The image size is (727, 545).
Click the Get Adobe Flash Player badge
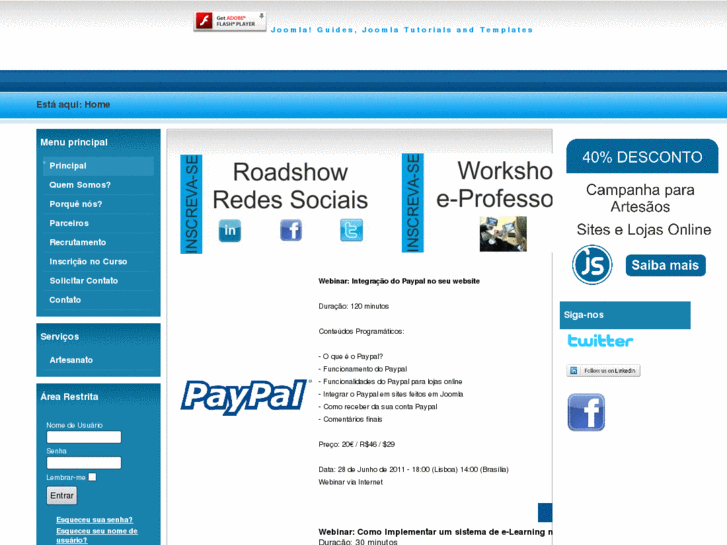[230, 21]
